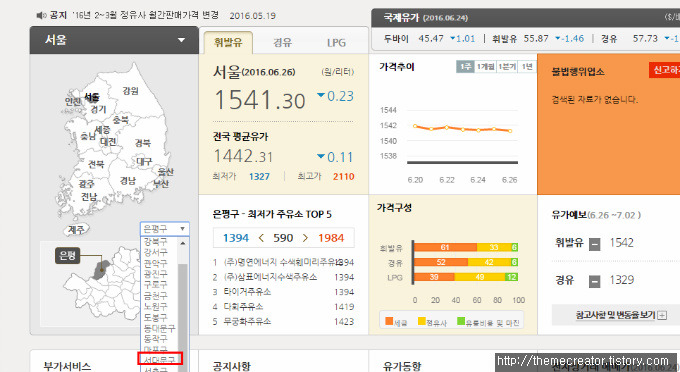This screenshot has height=372, width=680.
Task: Click the 신고하기 report button
Action: 665,70
